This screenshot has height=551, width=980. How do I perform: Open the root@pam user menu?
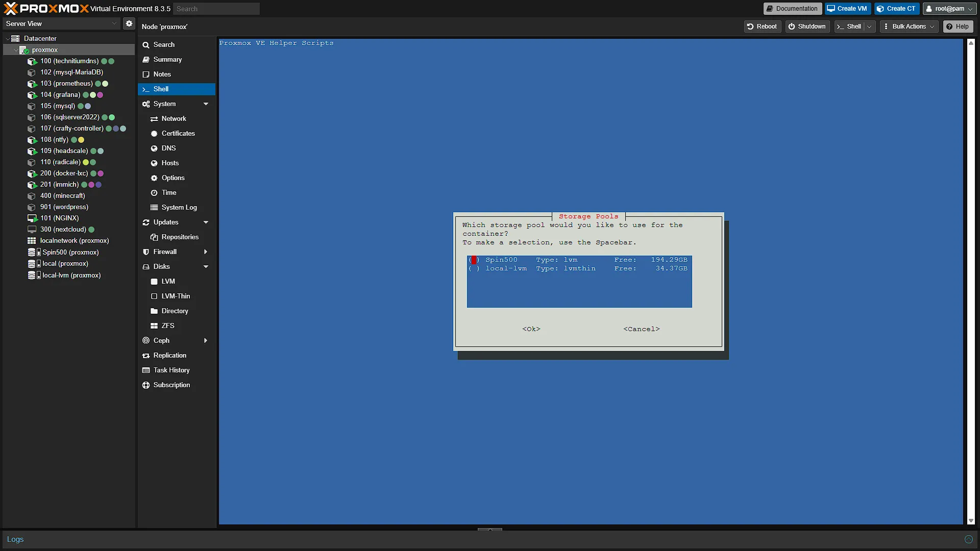949,9
